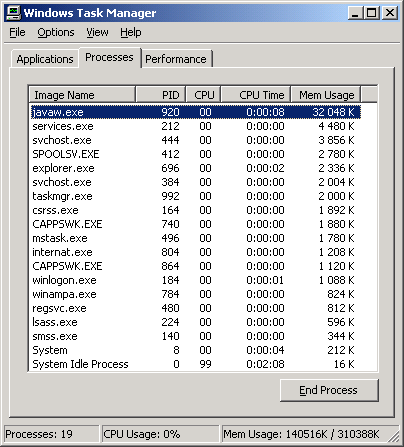Select the SPOOLSV.EXE process row
404x447 pixels.
196,154
